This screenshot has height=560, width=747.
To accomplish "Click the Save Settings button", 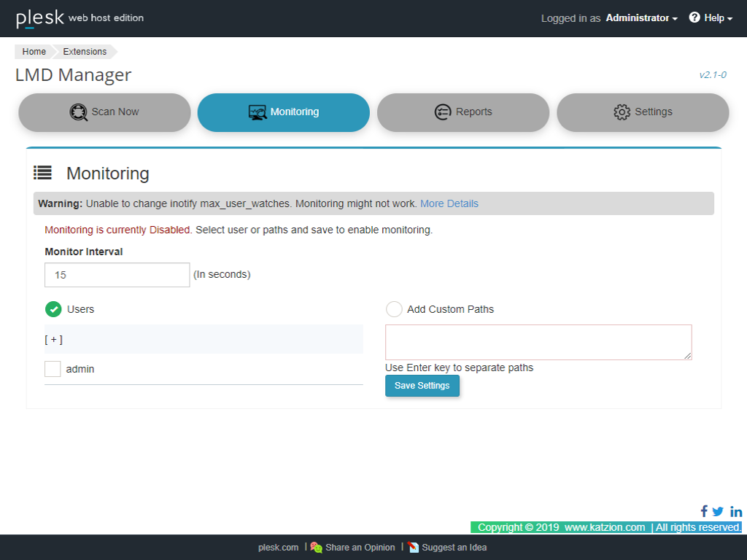I will pyautogui.click(x=422, y=386).
